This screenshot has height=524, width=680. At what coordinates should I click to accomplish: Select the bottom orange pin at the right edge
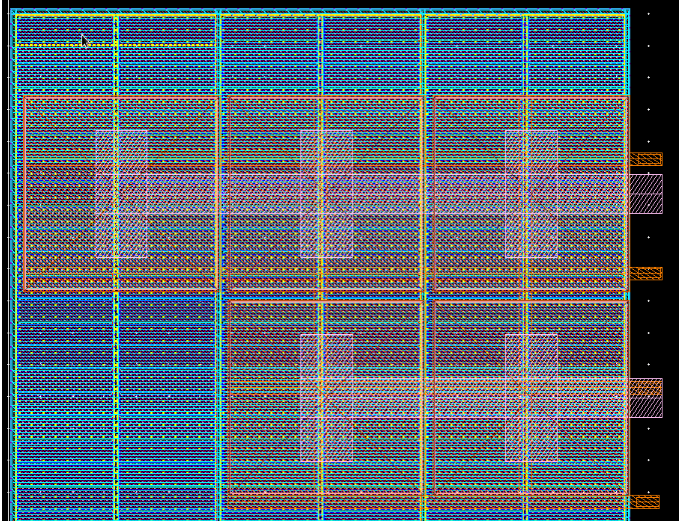645,502
